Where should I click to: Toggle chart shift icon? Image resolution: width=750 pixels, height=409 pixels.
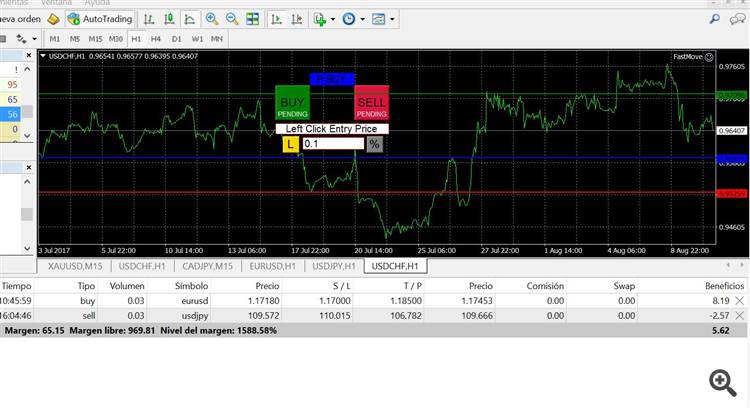(297, 19)
